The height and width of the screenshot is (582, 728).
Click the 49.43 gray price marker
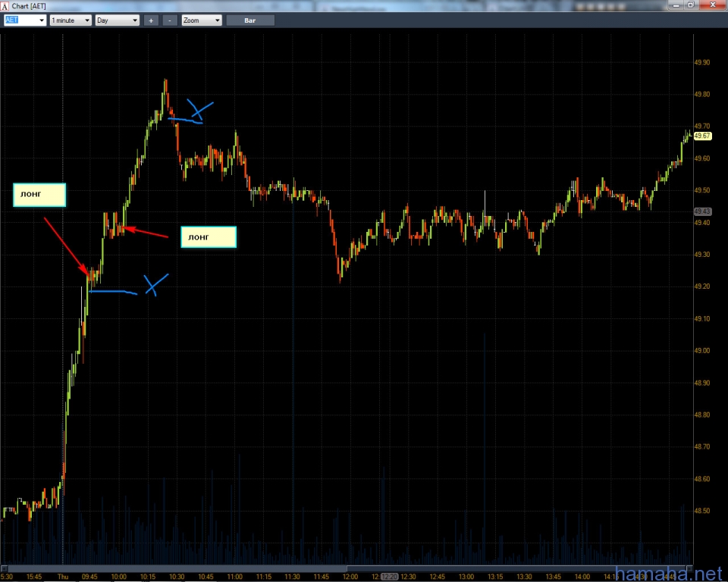click(x=702, y=211)
